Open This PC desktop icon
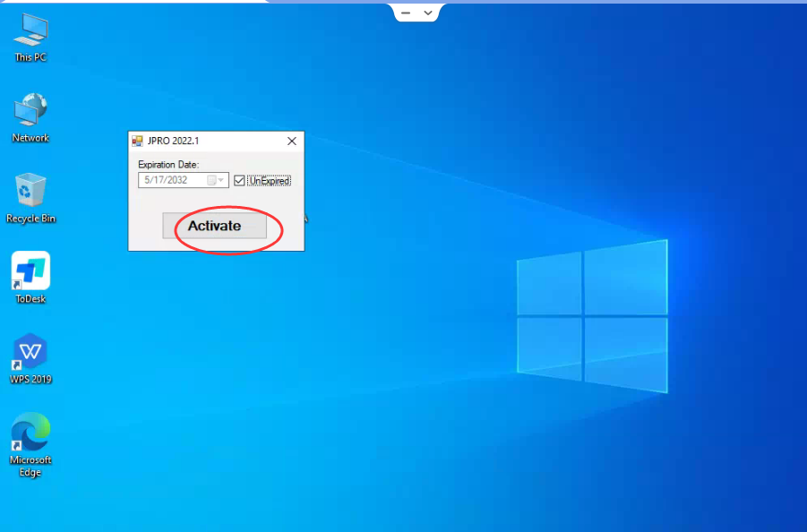Viewport: 807px width, 532px height. [30, 38]
